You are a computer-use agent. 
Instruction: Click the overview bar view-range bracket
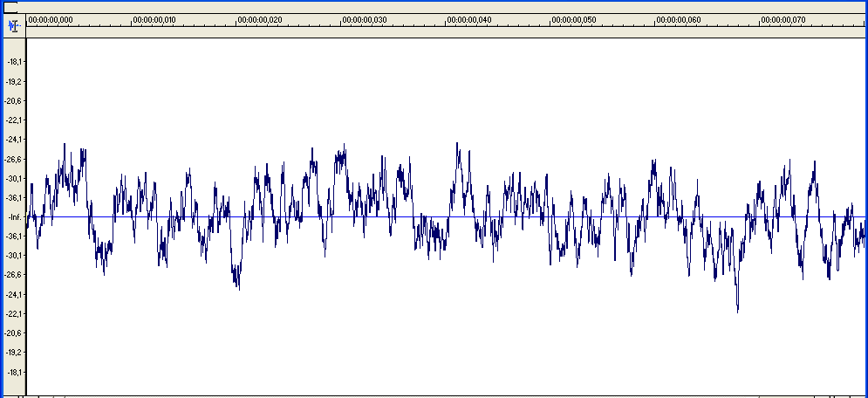point(10,7)
